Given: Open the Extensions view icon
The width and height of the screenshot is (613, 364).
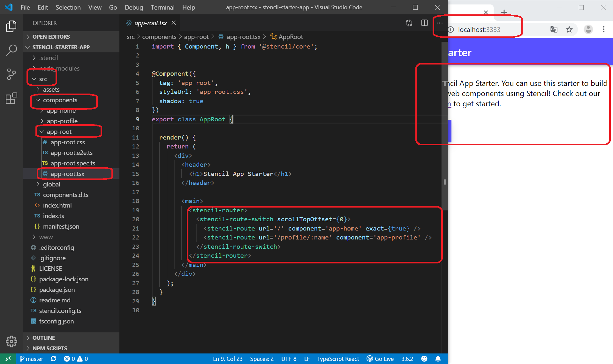Looking at the screenshot, I should tap(11, 98).
